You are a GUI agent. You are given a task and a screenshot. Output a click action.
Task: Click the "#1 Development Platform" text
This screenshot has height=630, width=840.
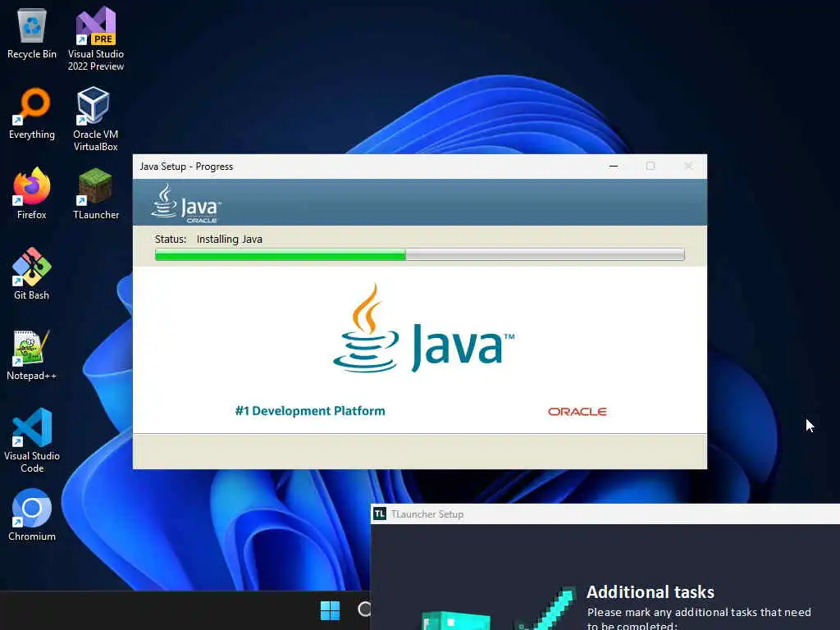(310, 411)
